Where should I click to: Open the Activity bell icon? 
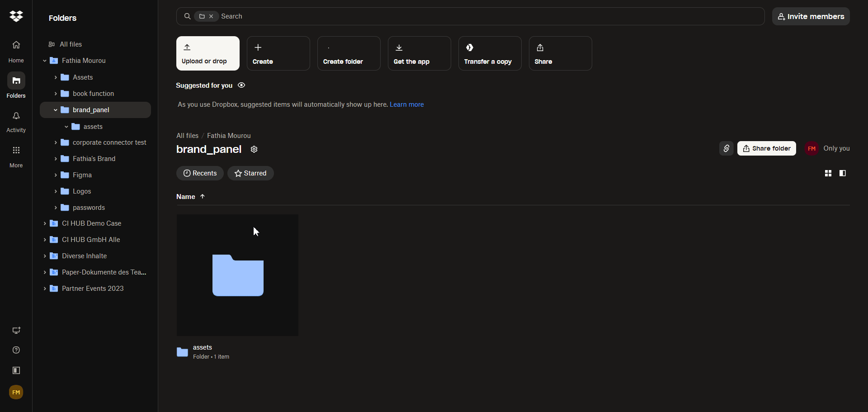(16, 116)
